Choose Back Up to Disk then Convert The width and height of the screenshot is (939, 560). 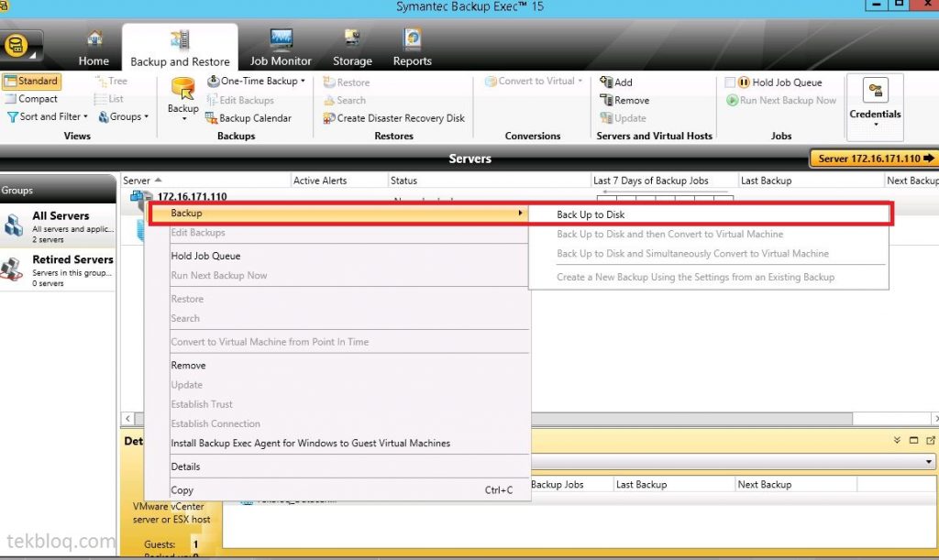[x=669, y=234]
